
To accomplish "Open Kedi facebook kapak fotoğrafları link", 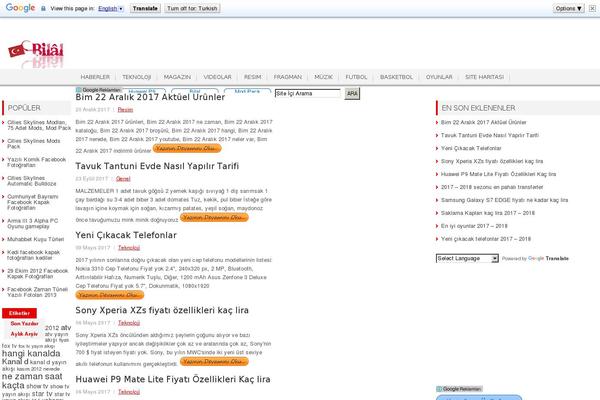I will click(x=33, y=255).
